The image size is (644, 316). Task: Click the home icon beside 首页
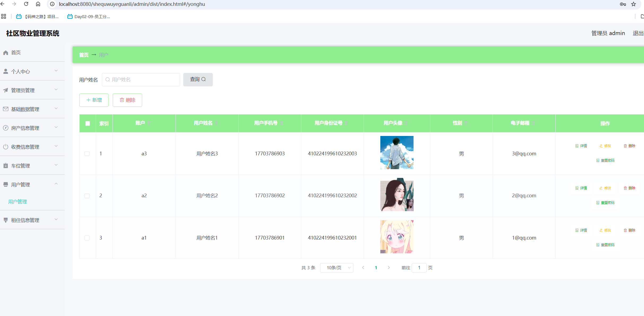(6, 53)
